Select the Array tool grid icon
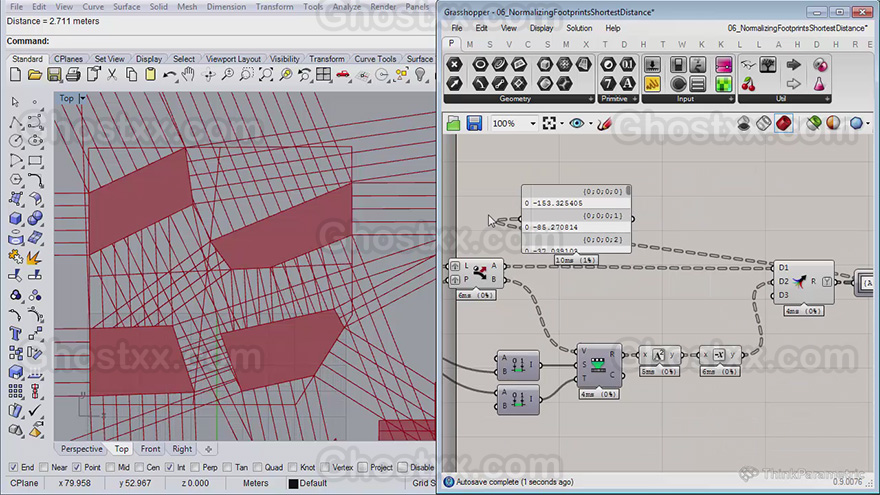The image size is (880, 495). pyautogui.click(x=16, y=391)
